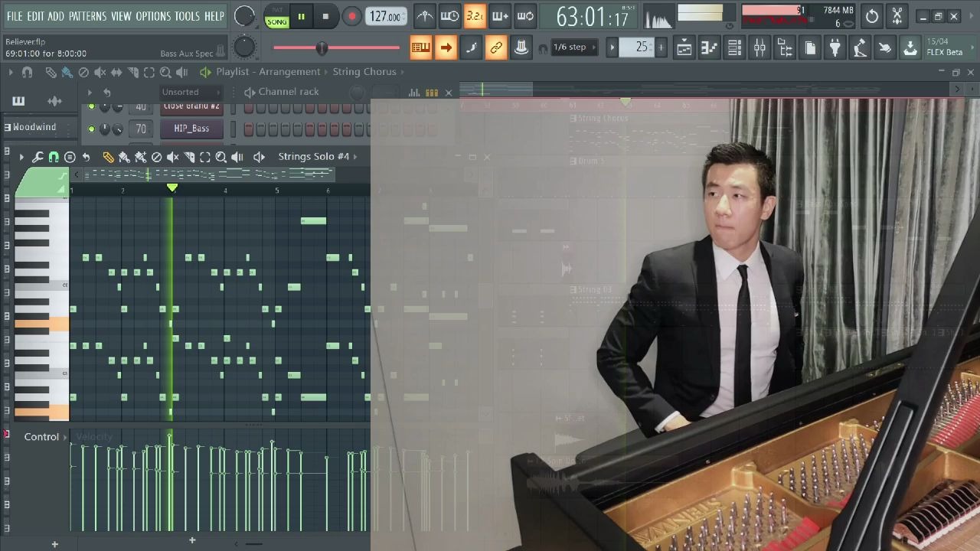Select Playlist delete tool
980x551 pixels.
(83, 72)
